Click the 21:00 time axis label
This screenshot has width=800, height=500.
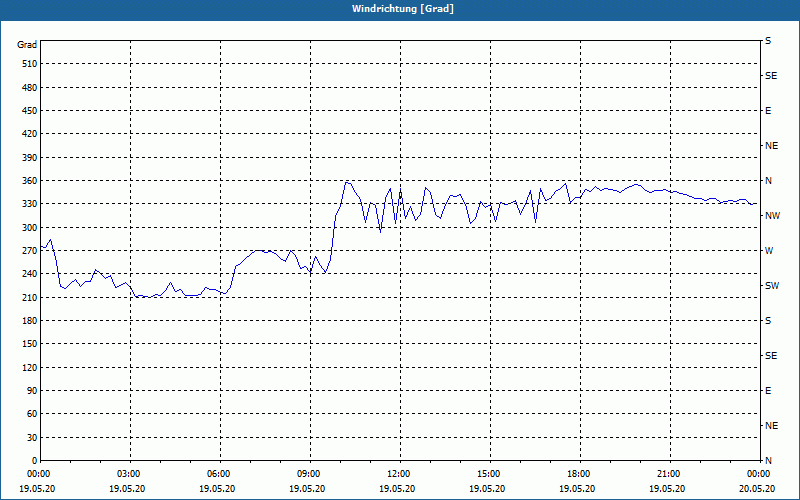click(x=670, y=474)
